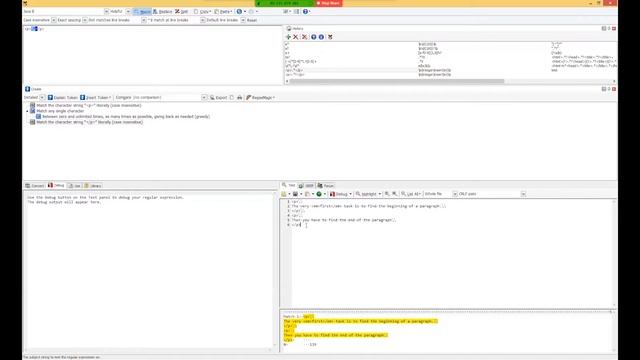The width and height of the screenshot is (640, 360).
Task: Switch to the Library tab
Action: [x=93, y=186]
